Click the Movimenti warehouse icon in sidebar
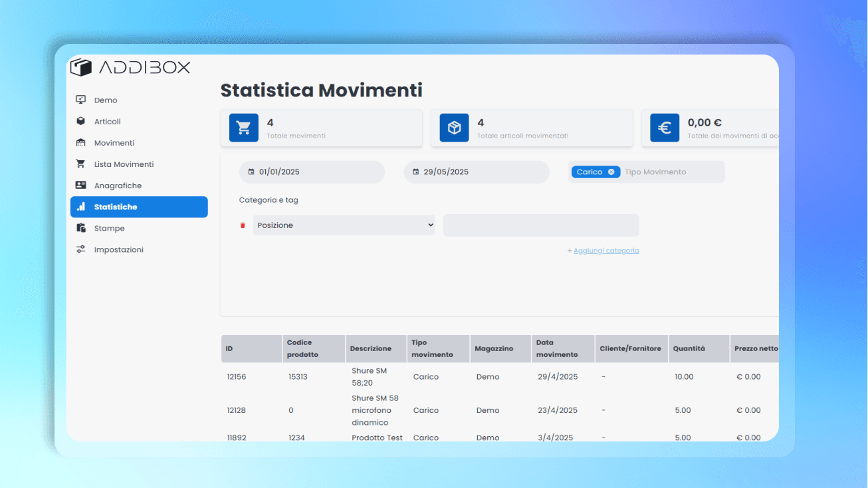 (x=81, y=142)
